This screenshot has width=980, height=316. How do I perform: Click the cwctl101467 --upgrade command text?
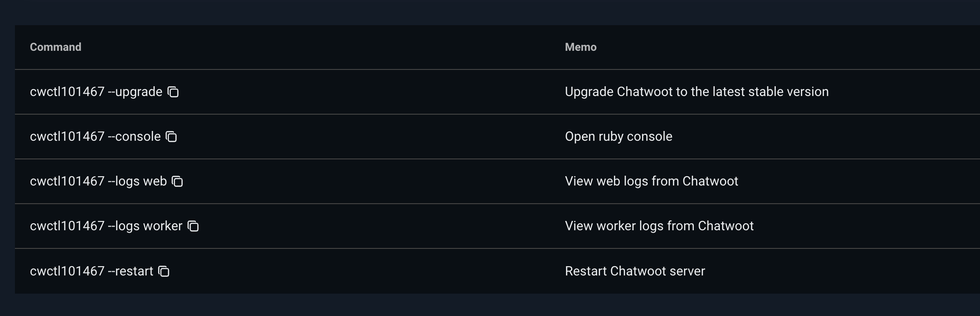point(95,91)
